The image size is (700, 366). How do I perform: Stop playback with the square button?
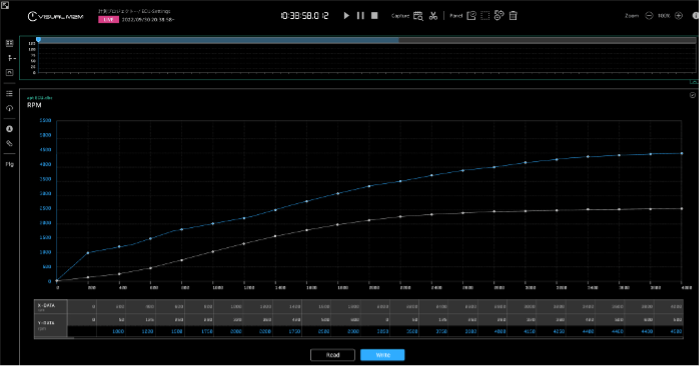[x=375, y=16]
